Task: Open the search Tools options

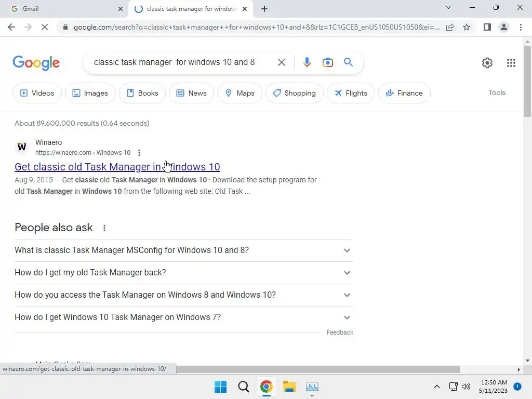Action: click(497, 92)
